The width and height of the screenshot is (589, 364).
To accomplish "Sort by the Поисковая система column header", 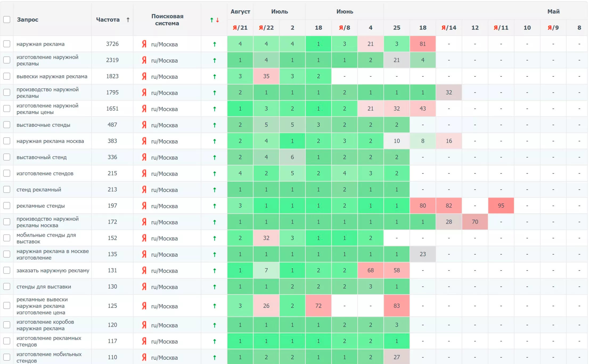I will click(x=167, y=20).
